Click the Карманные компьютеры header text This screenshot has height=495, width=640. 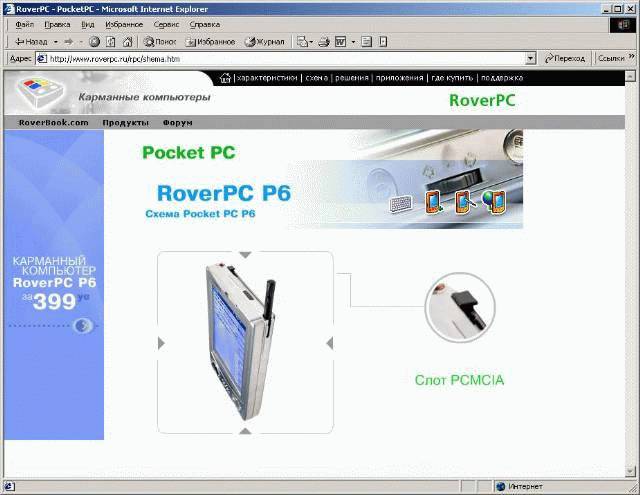144,97
